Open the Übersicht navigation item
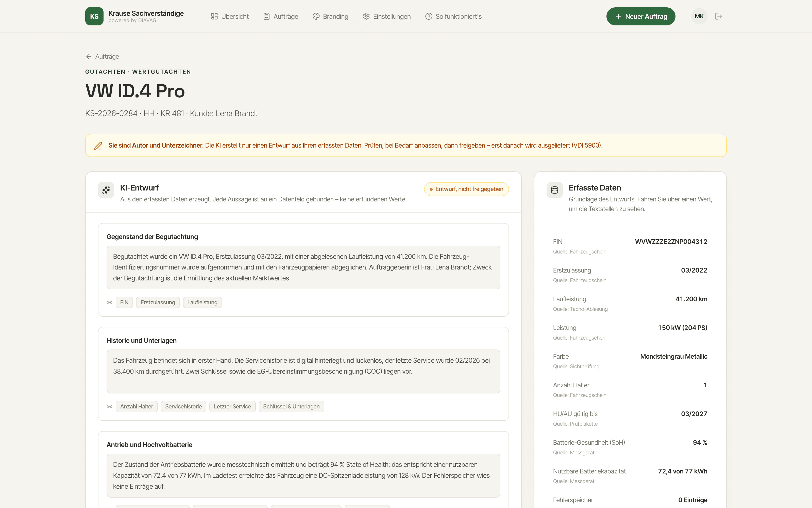Image resolution: width=812 pixels, height=508 pixels. pyautogui.click(x=230, y=17)
